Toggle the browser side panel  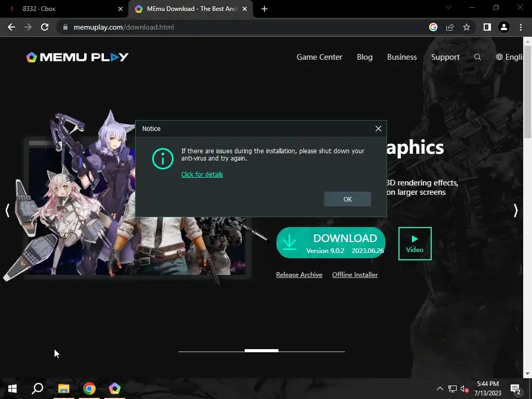487,27
